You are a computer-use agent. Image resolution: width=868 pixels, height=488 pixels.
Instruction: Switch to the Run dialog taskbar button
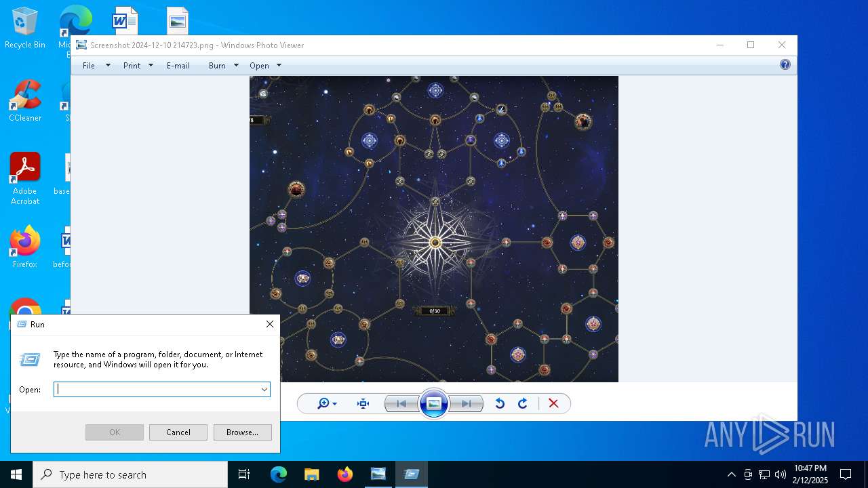click(x=411, y=474)
